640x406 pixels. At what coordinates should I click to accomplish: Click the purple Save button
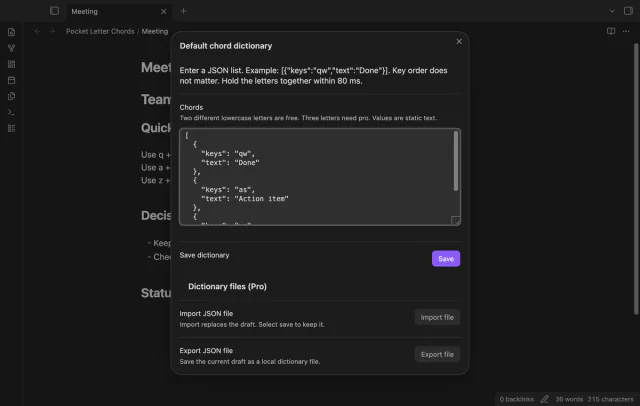point(446,258)
